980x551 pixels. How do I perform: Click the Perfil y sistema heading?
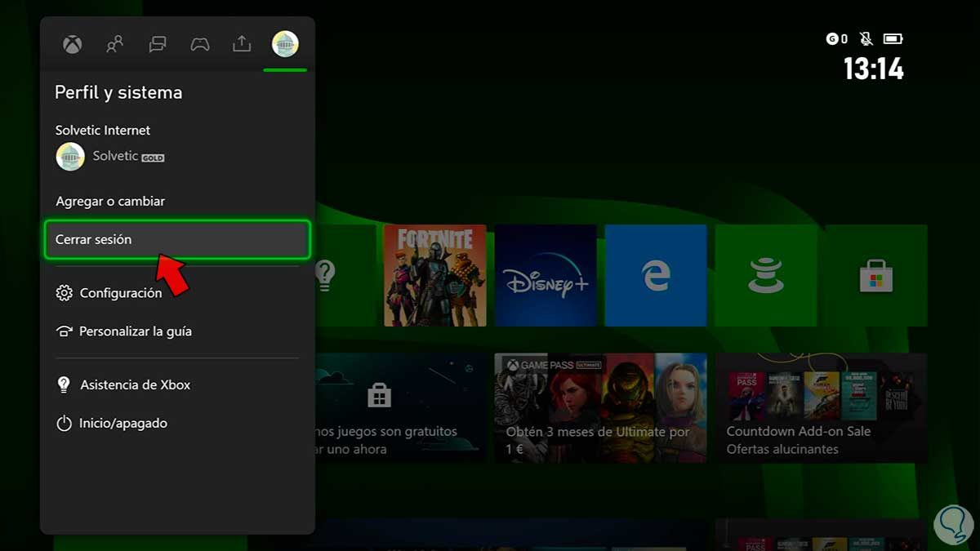tap(118, 93)
